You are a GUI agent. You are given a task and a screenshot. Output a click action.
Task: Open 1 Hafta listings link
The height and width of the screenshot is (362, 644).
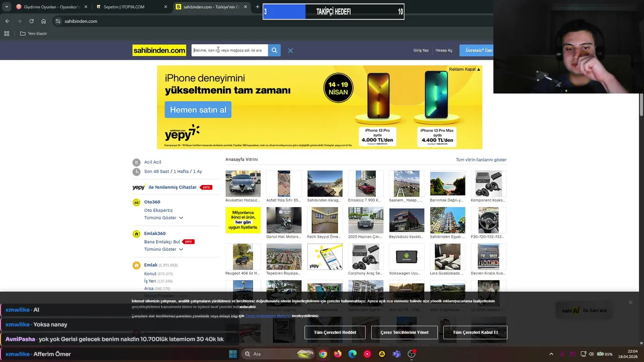coord(181,172)
